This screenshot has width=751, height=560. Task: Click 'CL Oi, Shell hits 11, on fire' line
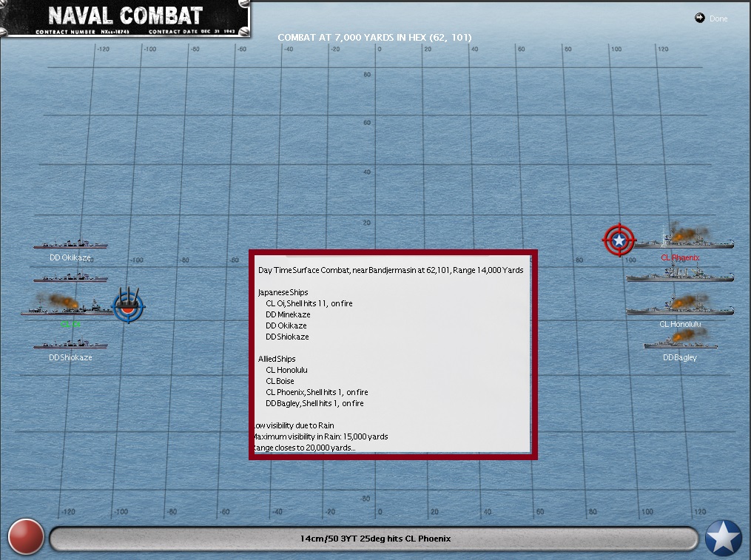[309, 303]
